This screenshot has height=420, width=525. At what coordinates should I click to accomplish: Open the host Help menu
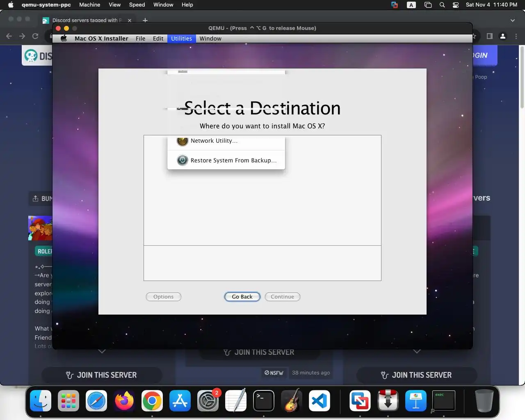coord(187,5)
